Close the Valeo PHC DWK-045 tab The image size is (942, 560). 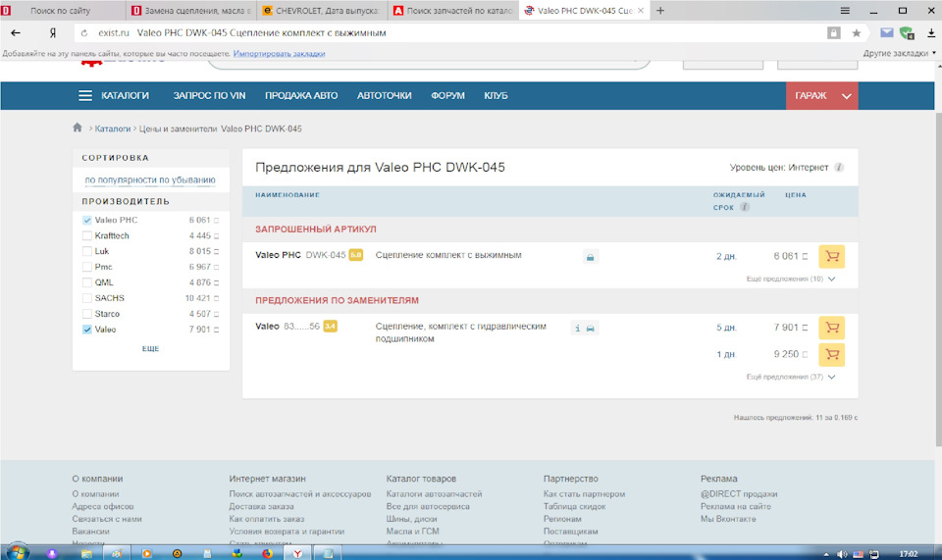click(641, 11)
